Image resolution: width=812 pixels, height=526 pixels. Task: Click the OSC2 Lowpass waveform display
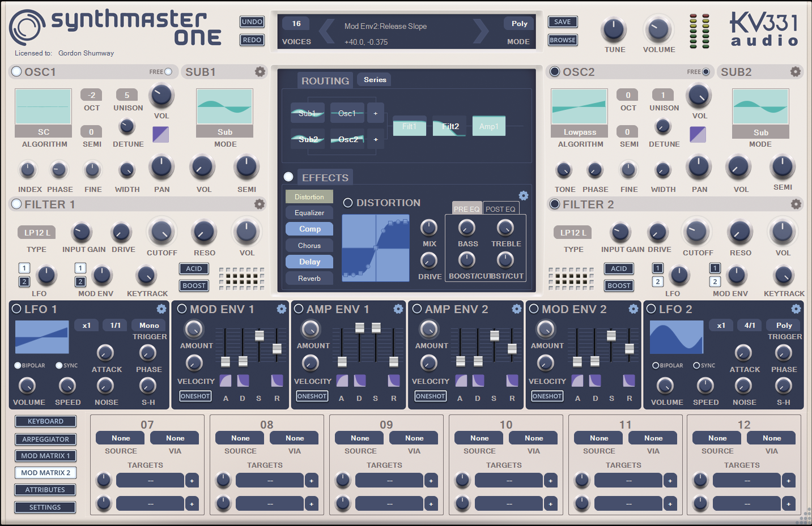tap(579, 106)
